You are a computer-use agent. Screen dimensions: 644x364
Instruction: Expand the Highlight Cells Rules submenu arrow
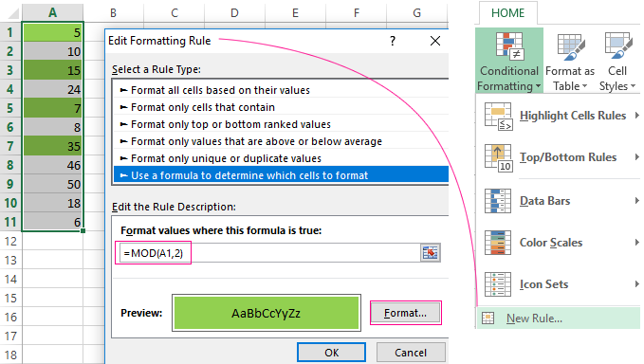pos(636,116)
